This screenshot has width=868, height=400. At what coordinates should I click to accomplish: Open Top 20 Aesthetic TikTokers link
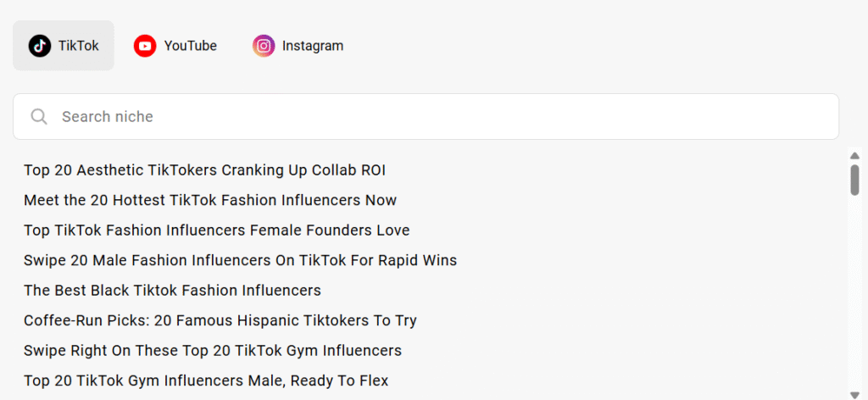tap(204, 170)
